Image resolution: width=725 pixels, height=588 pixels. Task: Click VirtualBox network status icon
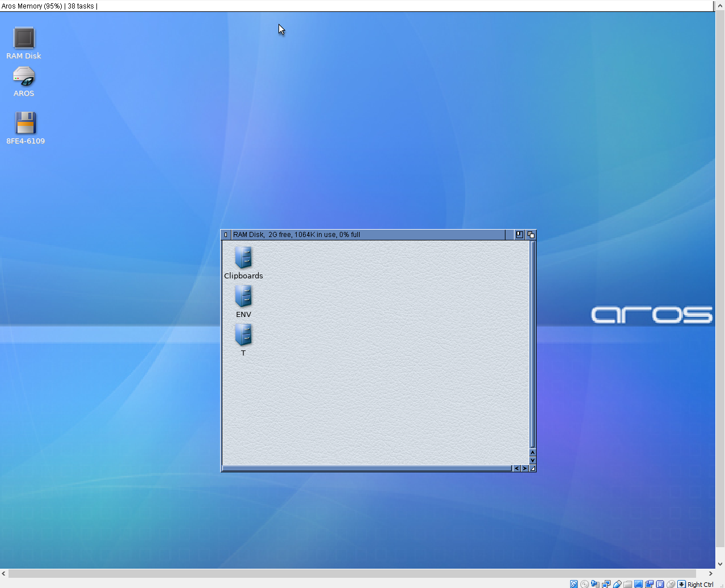point(606,584)
